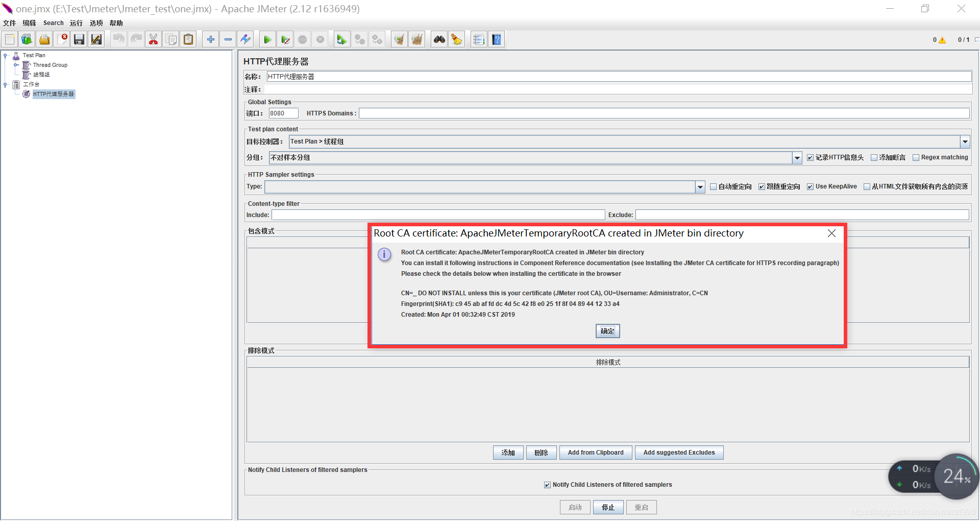Collapse the 工作台 tree node
This screenshot has width=980, height=521.
6,84
